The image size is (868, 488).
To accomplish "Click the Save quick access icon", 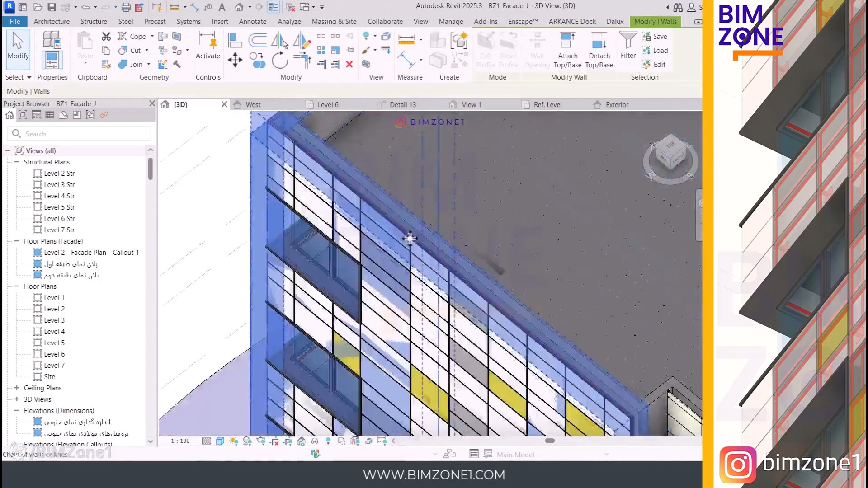I will point(52,7).
